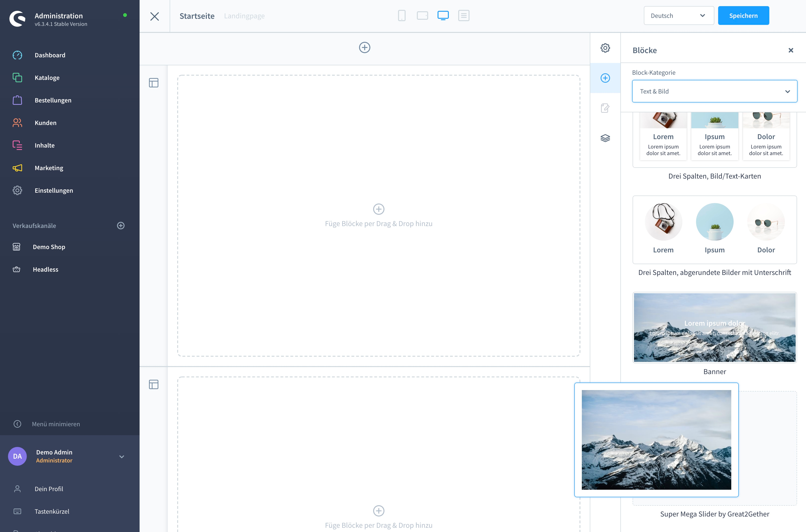Viewport: 806px width, 532px height.
Task: Open Dashboard in the main menu
Action: point(50,55)
